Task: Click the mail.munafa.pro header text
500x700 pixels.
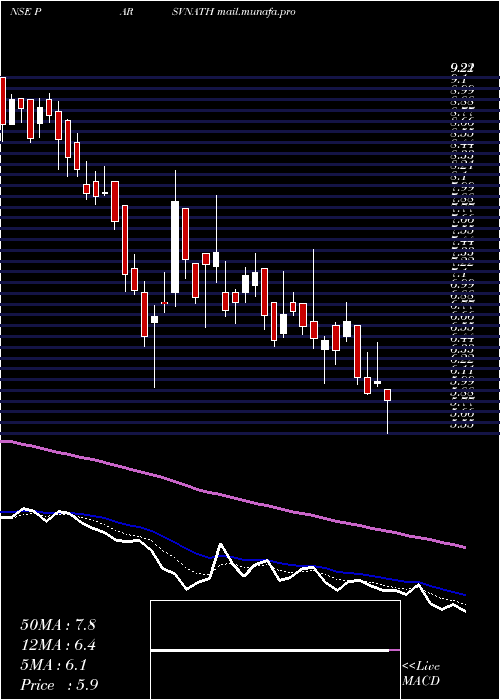Action: pos(256,12)
